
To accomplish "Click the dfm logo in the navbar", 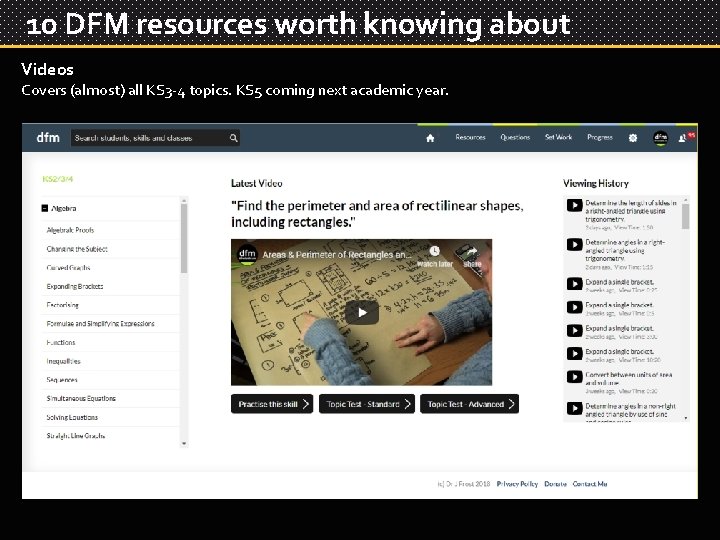I will (x=48, y=137).
